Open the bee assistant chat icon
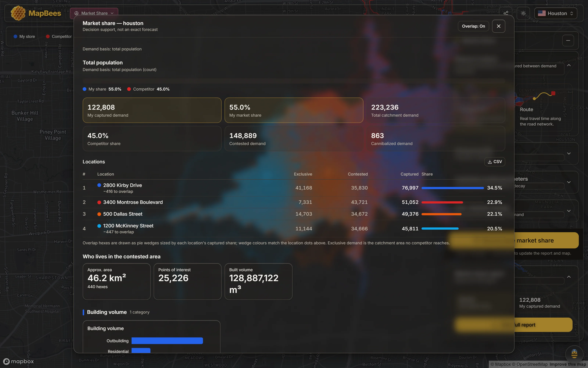Screen dimensions: 588x368 (x=574, y=354)
